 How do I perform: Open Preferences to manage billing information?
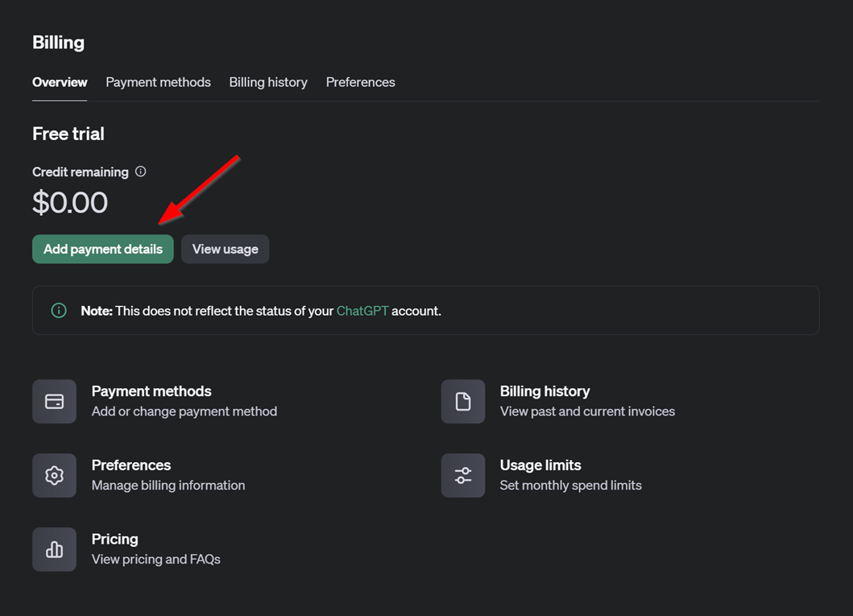[130, 465]
